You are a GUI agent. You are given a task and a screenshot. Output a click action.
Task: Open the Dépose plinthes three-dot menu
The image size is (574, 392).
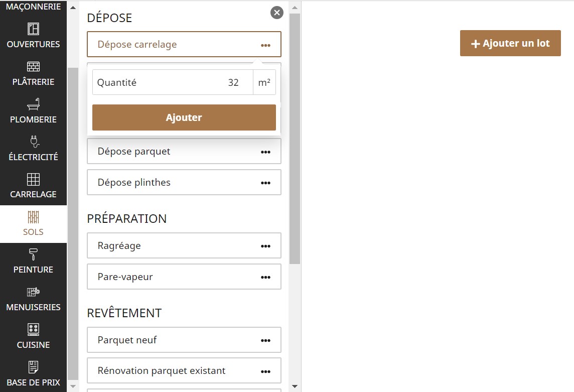coord(265,183)
